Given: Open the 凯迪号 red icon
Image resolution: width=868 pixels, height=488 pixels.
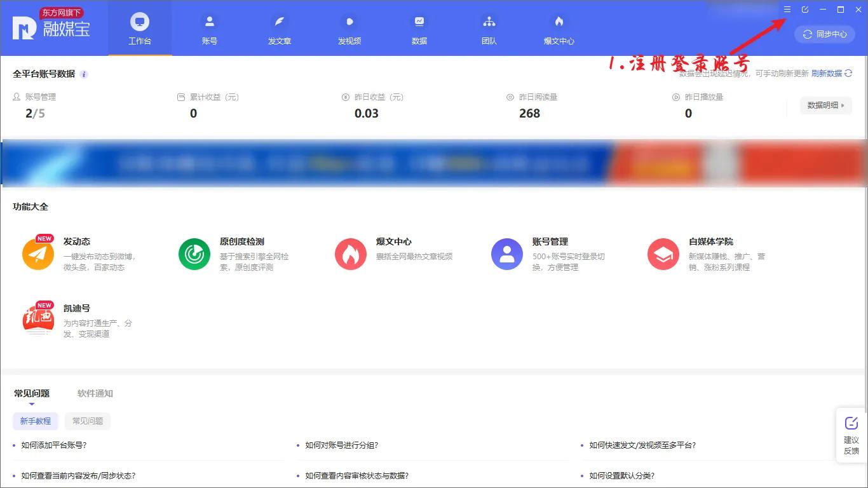Looking at the screenshot, I should click(x=38, y=320).
